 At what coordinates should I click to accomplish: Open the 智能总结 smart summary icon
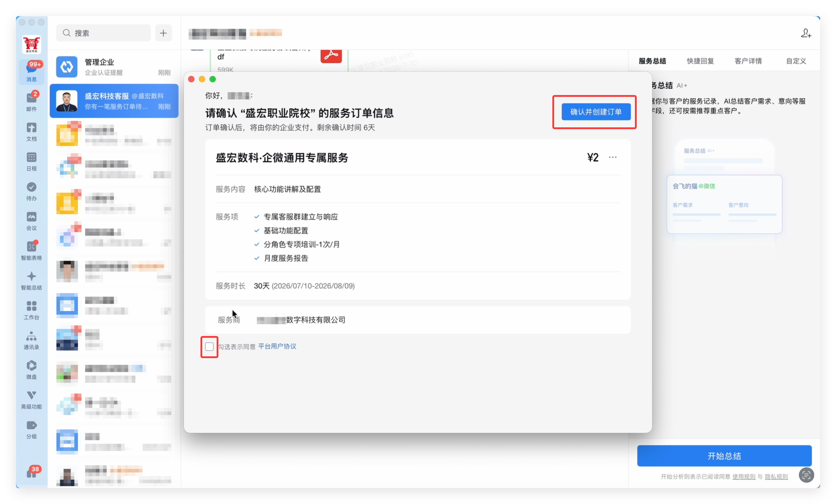[x=31, y=280]
